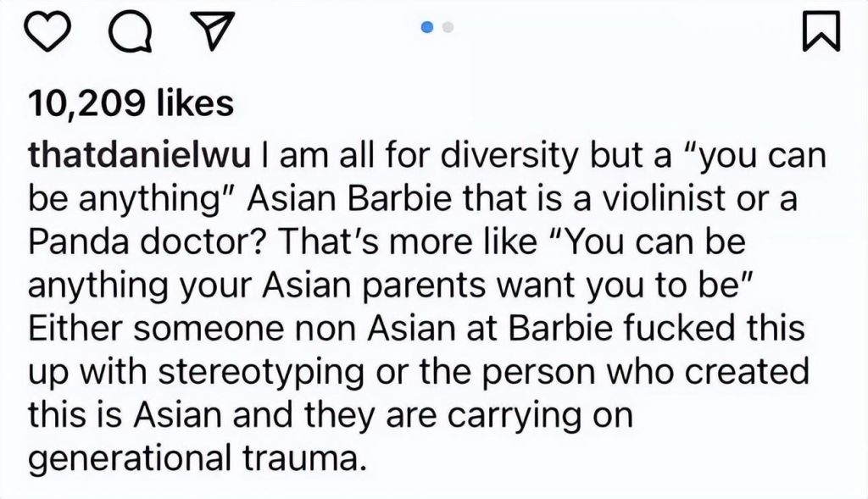
Task: Open the 10,209 likes list
Action: pyautogui.click(x=131, y=103)
